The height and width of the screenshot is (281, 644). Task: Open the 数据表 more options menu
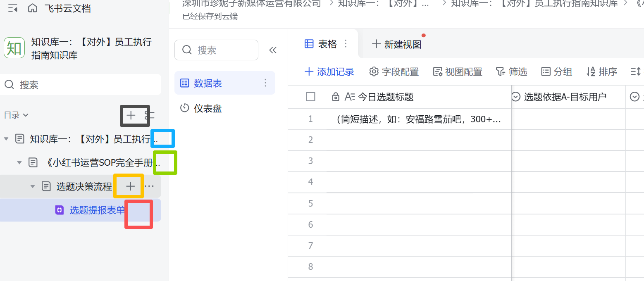coord(266,83)
